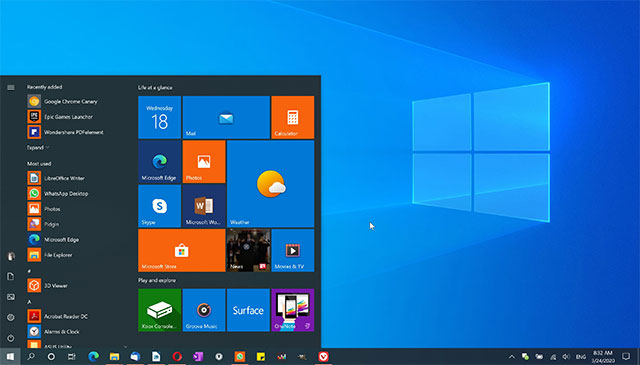Open File Explorer from the taskbar

click(x=114, y=356)
